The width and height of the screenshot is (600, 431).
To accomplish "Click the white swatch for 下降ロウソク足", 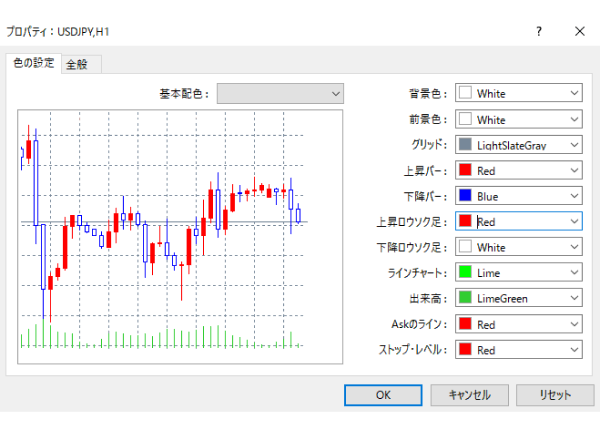I will click(465, 247).
